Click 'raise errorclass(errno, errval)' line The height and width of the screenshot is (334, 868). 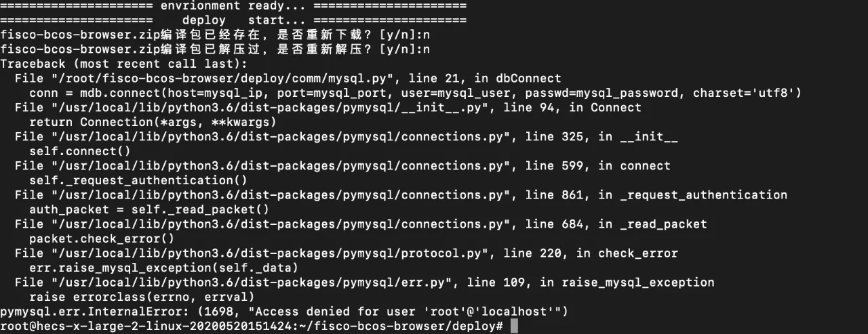(x=142, y=297)
